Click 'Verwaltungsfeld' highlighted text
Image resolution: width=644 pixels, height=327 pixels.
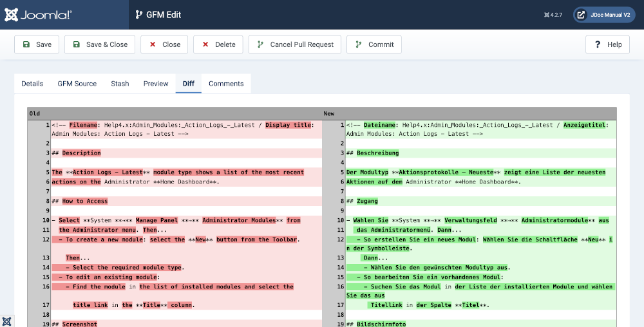471,220
